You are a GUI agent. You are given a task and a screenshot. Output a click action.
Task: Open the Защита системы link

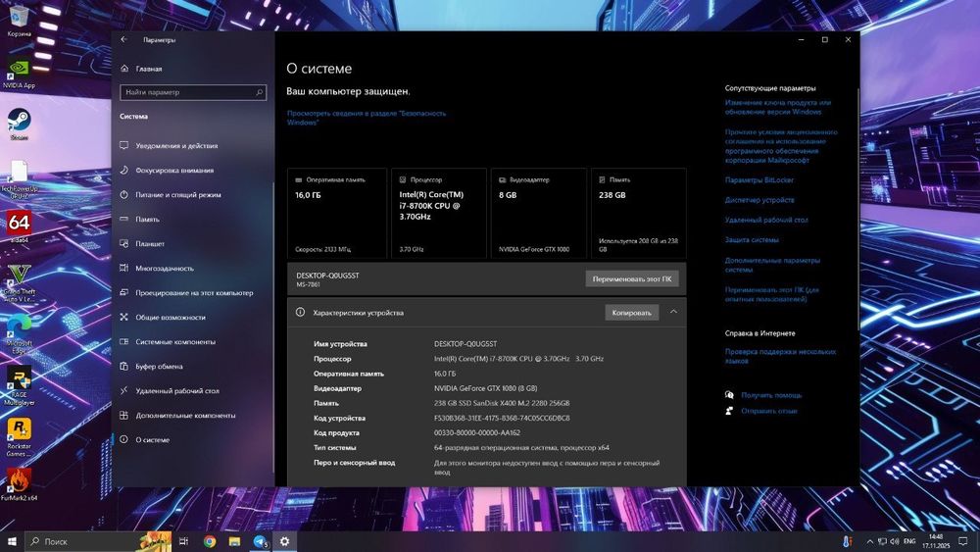[752, 240]
